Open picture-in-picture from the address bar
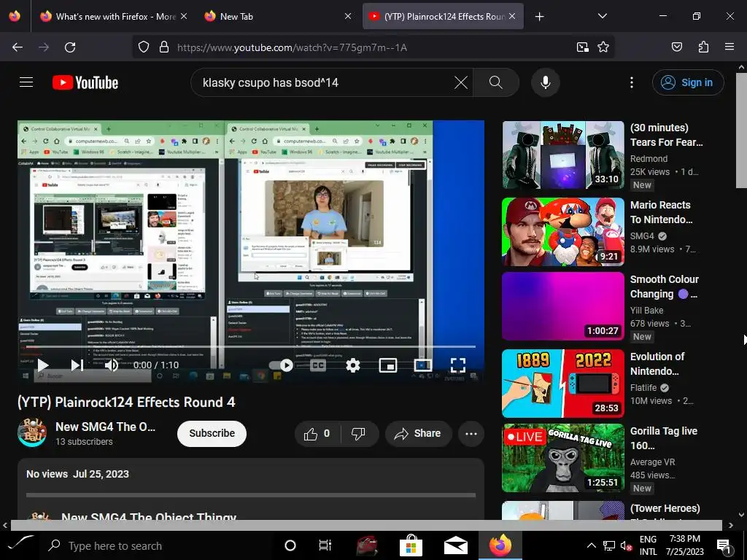747x560 pixels. [x=582, y=47]
